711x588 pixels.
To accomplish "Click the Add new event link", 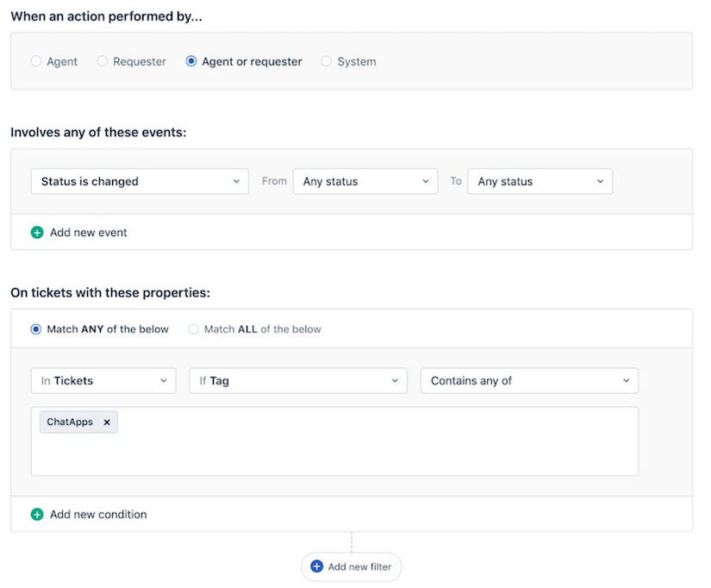I will coord(89,233).
